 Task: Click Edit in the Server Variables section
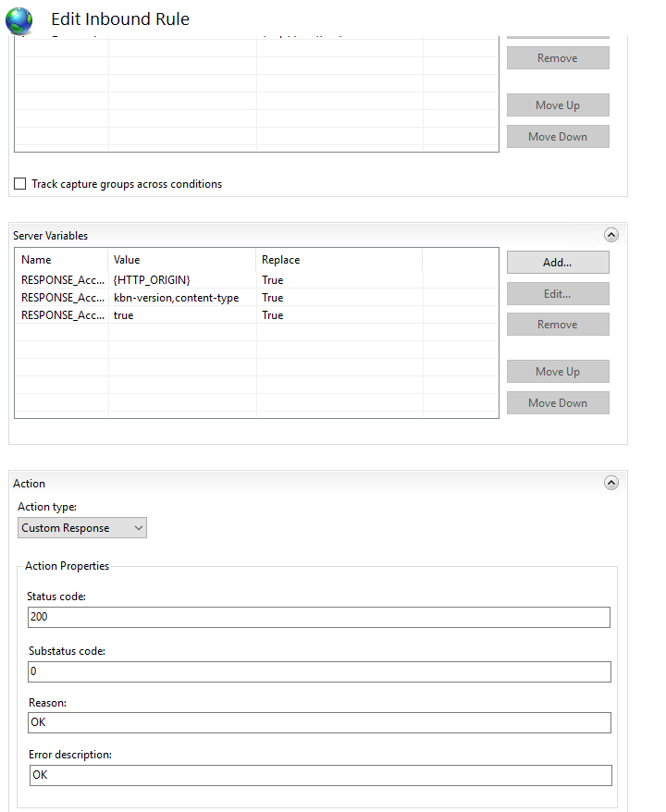click(x=557, y=293)
